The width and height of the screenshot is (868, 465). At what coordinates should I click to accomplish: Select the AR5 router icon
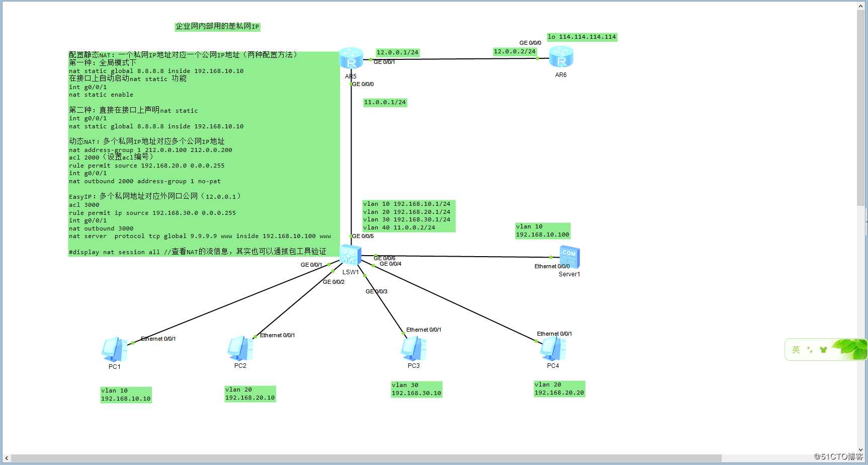coord(351,58)
